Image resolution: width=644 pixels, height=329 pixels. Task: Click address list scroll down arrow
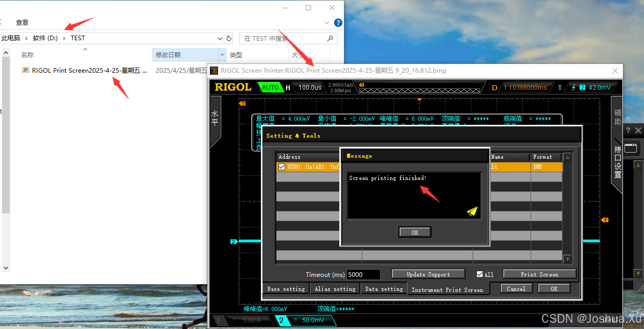click(567, 259)
